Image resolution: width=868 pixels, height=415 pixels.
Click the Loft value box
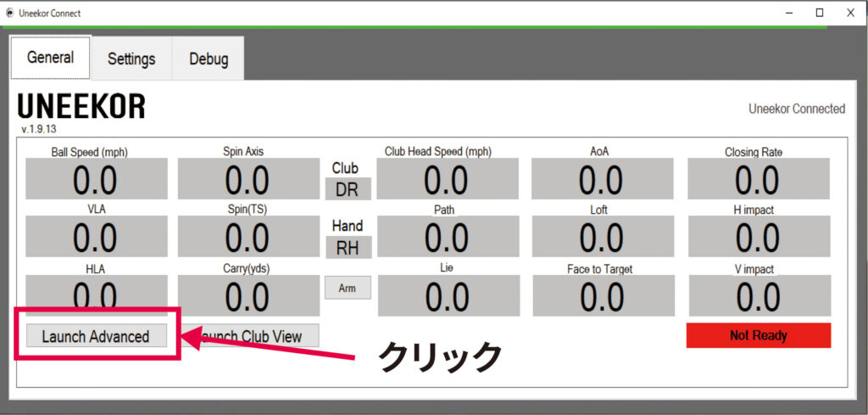pyautogui.click(x=603, y=237)
